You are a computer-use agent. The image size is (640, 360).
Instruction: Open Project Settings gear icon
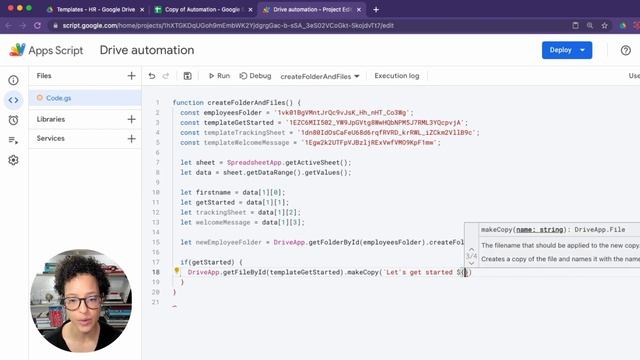pos(13,160)
